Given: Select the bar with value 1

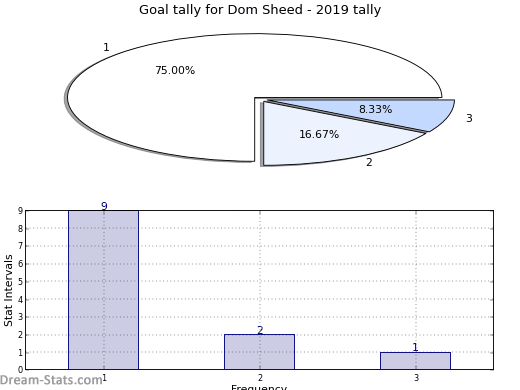Looking at the screenshot, I should [416, 361].
